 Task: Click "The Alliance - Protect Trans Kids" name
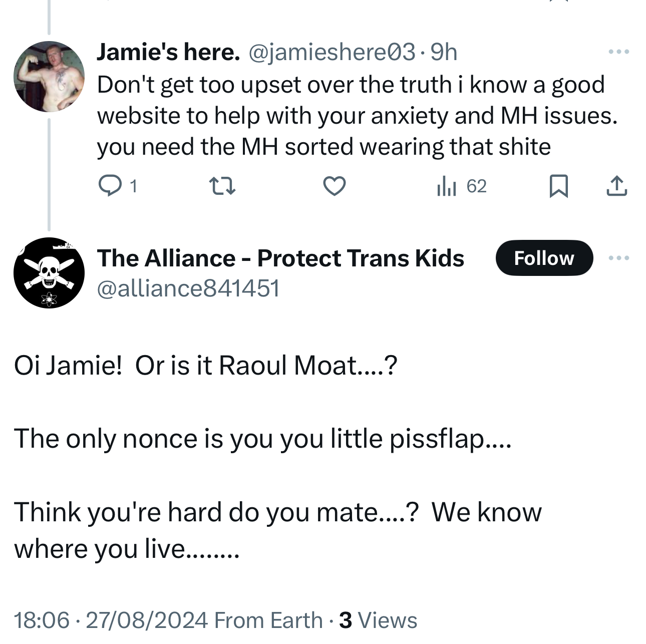pos(280,258)
